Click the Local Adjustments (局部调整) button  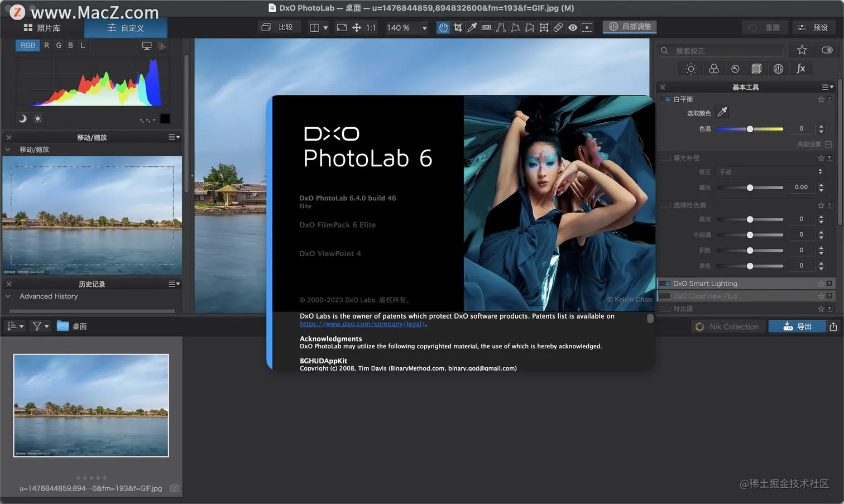(630, 27)
